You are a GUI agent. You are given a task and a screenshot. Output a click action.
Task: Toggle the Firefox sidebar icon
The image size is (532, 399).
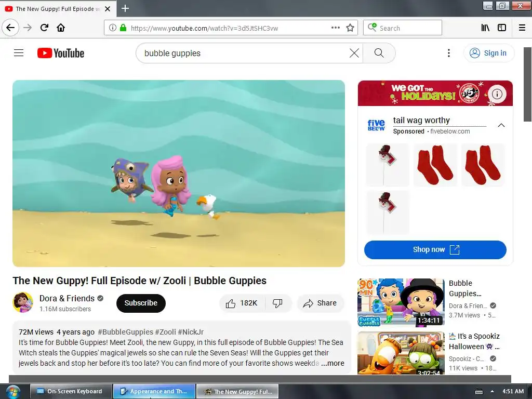click(502, 28)
